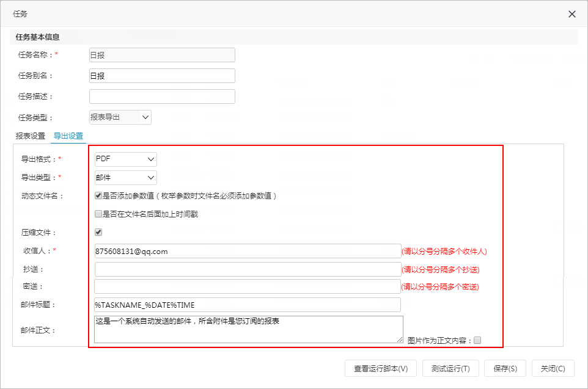Click the red hint 请以分号分隔多个抄送

click(440, 269)
